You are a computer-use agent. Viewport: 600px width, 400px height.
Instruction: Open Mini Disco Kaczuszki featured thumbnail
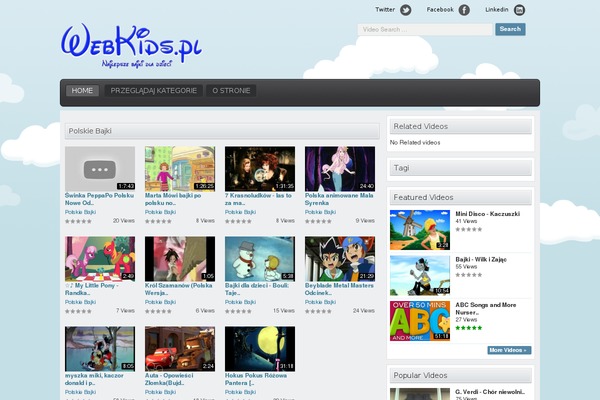point(420,230)
